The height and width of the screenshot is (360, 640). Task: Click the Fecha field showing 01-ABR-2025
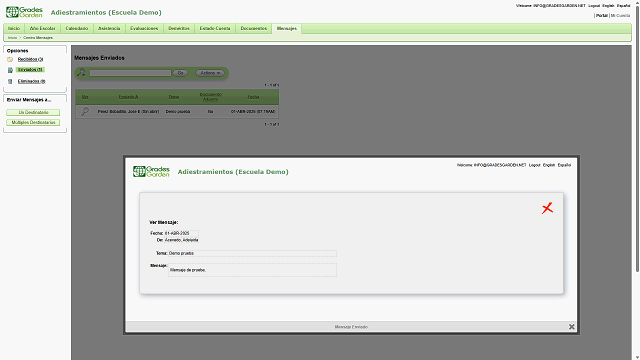click(x=181, y=233)
